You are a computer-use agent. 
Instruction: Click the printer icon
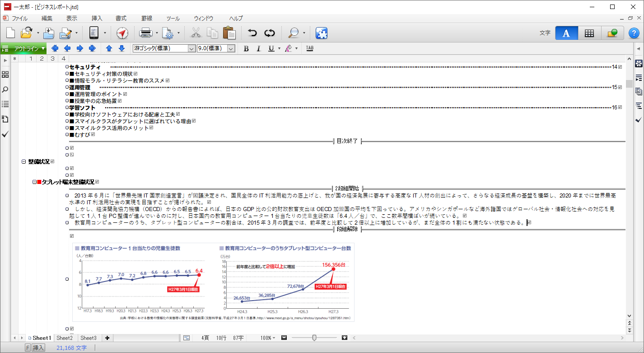coord(145,33)
